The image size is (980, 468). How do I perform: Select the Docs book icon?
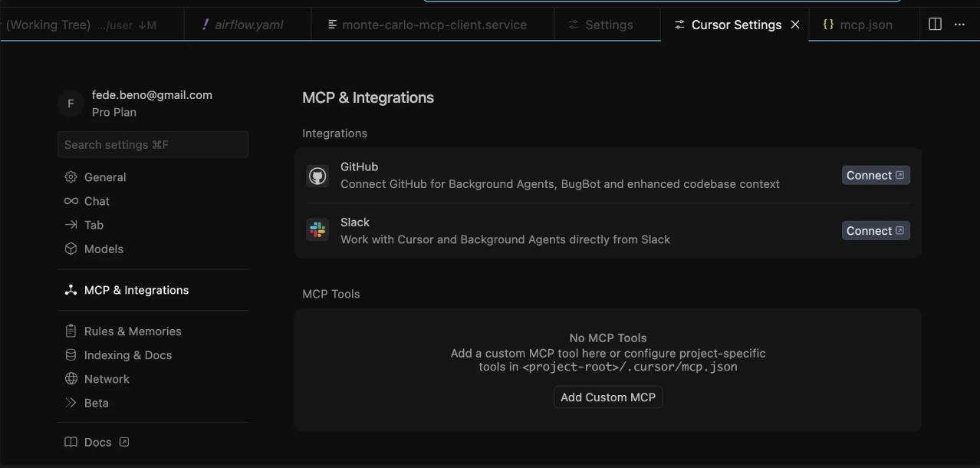(x=71, y=442)
